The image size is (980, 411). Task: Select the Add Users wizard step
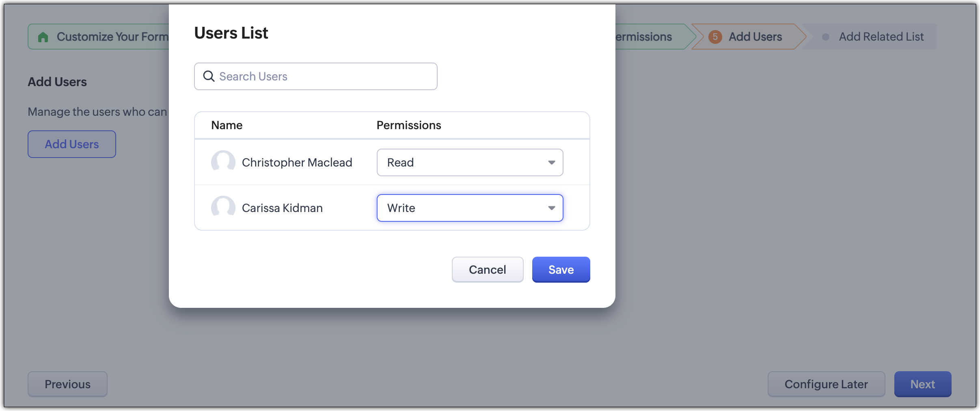click(x=755, y=37)
